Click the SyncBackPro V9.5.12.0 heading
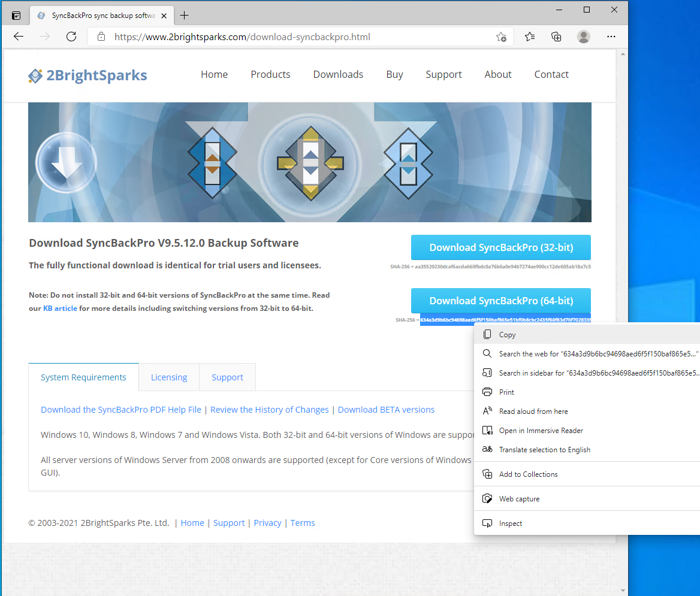The image size is (700, 596). click(x=164, y=243)
